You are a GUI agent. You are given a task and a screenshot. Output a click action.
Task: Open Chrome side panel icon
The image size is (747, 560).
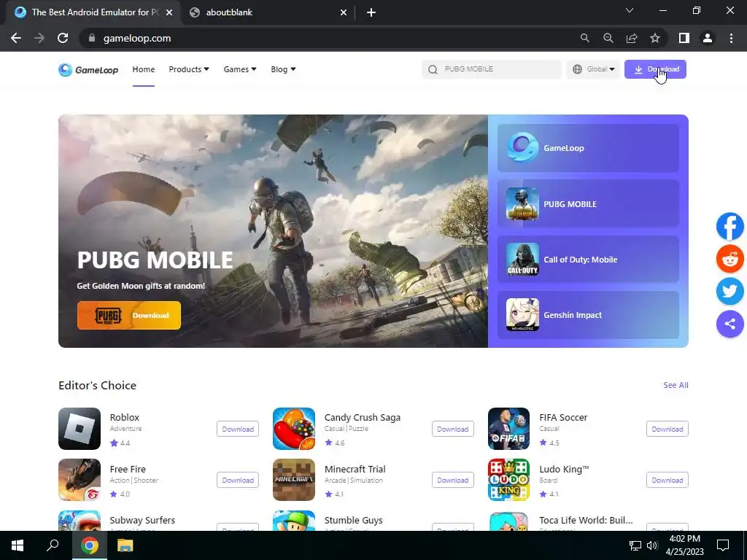pos(684,38)
